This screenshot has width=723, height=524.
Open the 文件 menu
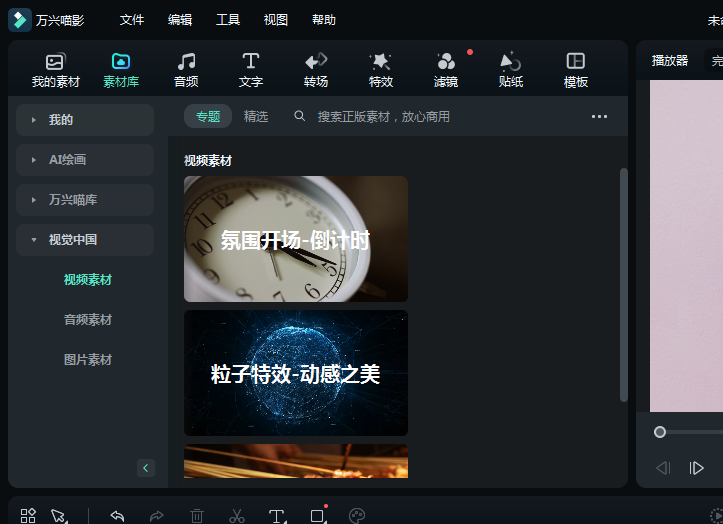click(x=132, y=20)
